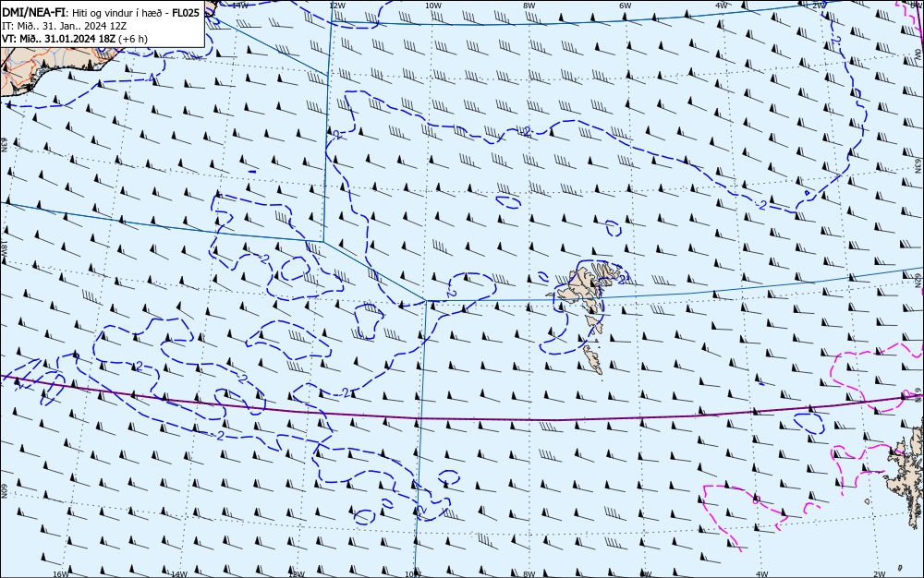Viewport: 924px width, 578px height.
Task: Click the 4W longitude label along the bottom
Action: tap(762, 574)
